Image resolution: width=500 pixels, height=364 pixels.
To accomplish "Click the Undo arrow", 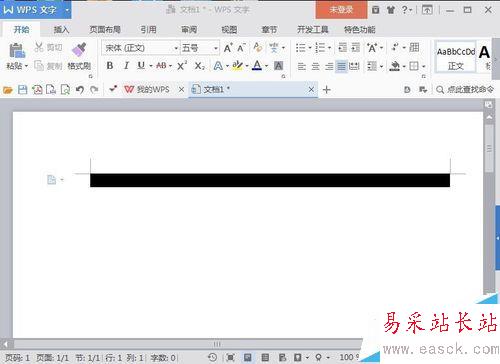I will click(x=79, y=90).
